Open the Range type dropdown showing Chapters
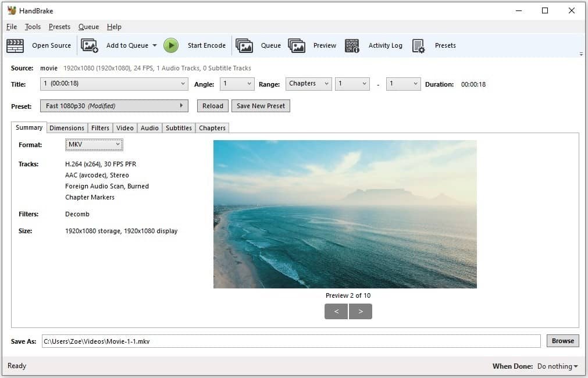The image size is (588, 378). [x=309, y=84]
